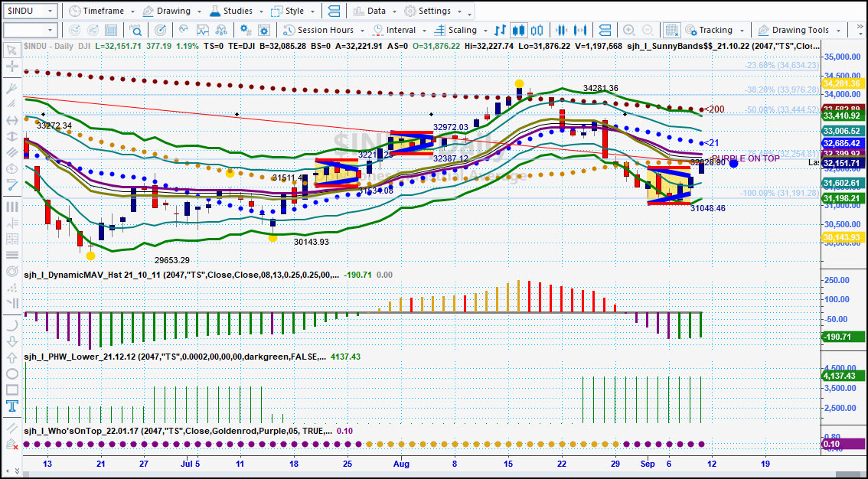Select the text T drawing tool

(11, 407)
